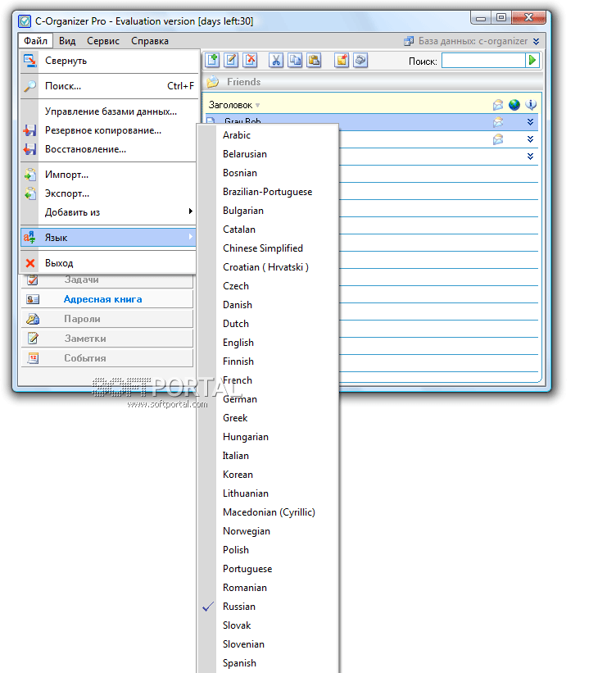Screen dimensions: 616x673
Task: Open the Сервис menu
Action: [x=103, y=41]
